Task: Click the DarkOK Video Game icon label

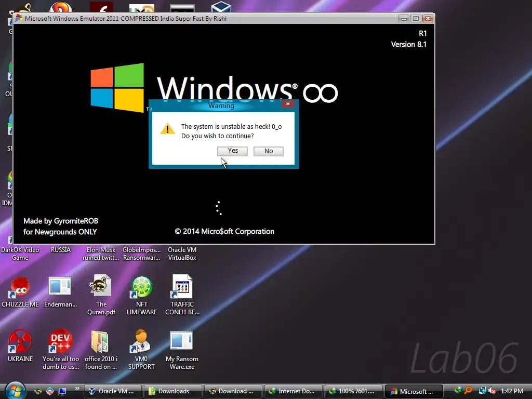Action: [x=20, y=254]
